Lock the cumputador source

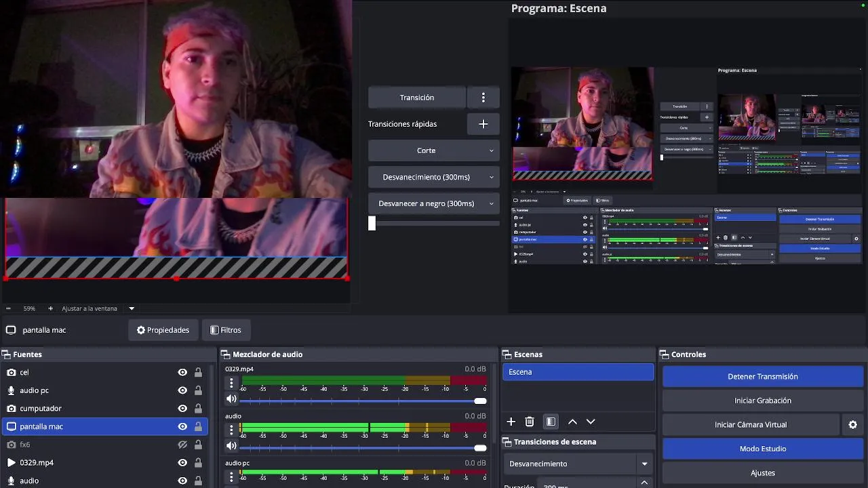198,409
